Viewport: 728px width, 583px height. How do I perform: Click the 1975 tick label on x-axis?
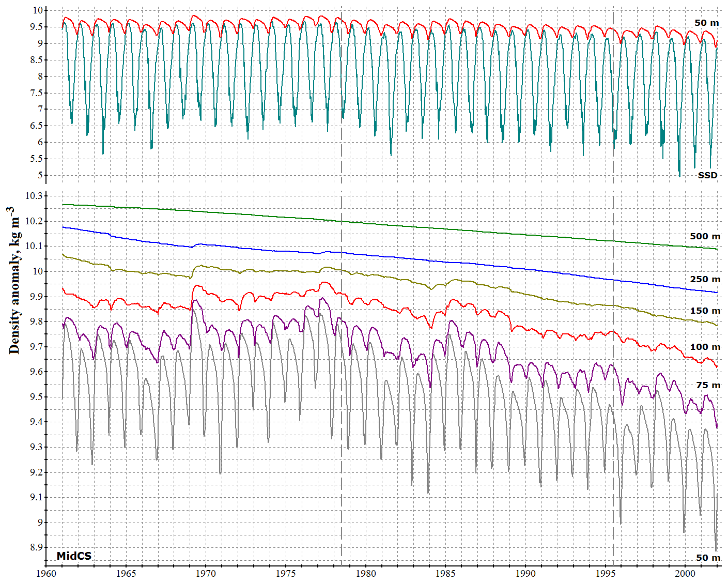pyautogui.click(x=286, y=574)
